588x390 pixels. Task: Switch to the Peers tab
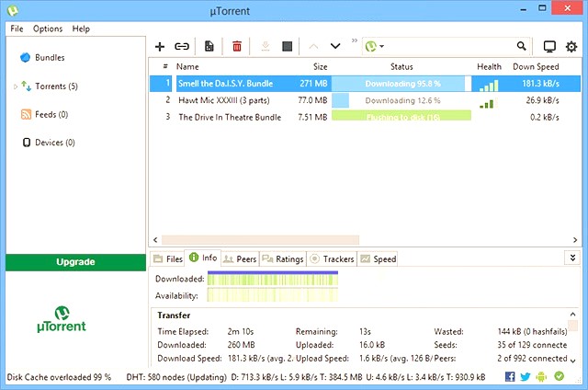[240, 259]
